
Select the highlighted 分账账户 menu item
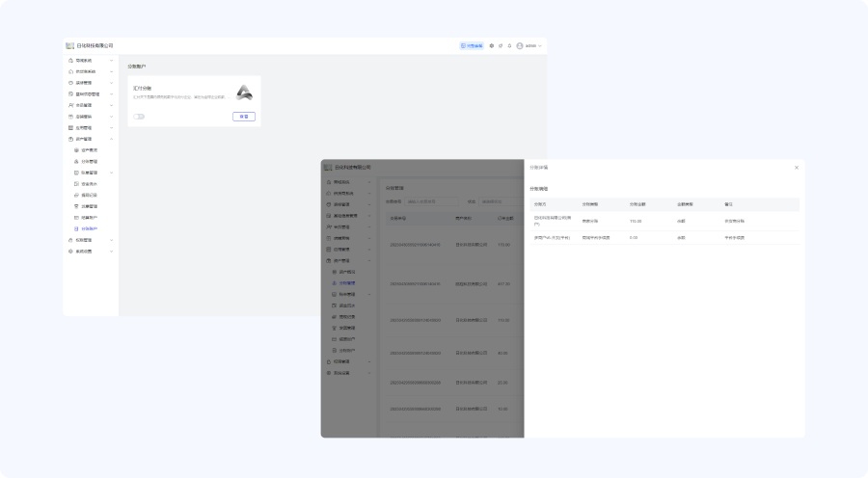[x=89, y=228]
